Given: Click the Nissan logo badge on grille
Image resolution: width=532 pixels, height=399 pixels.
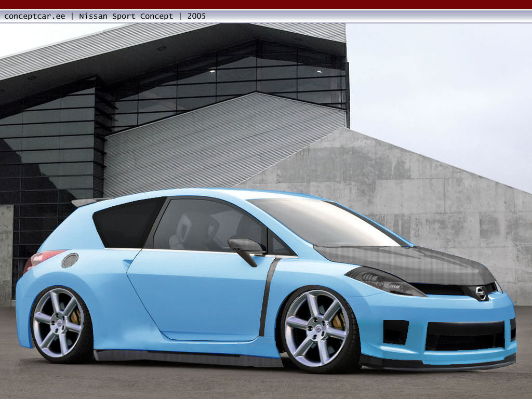Looking at the screenshot, I should [481, 294].
